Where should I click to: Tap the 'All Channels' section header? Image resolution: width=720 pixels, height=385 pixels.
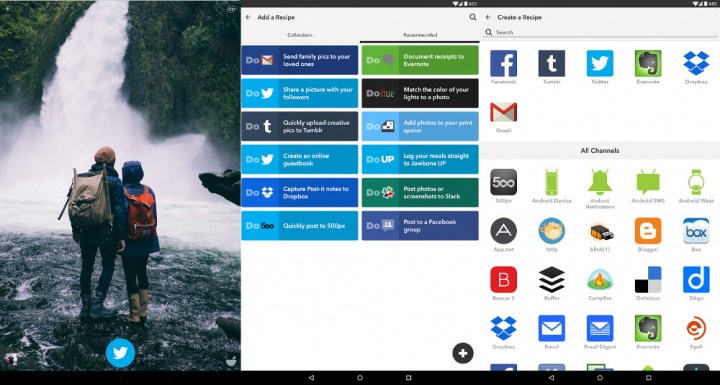[x=600, y=150]
